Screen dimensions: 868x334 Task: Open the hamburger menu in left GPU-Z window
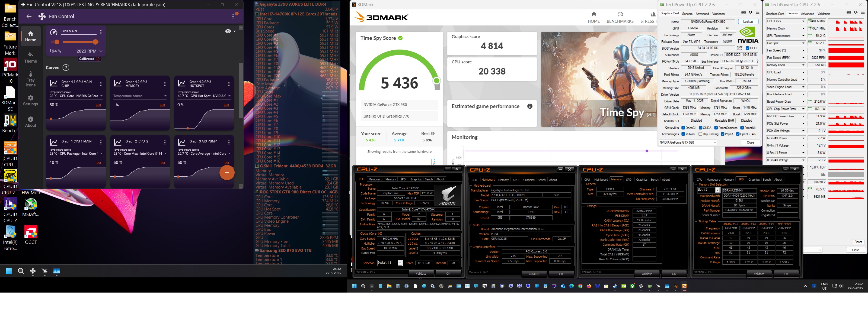pyautogui.click(x=758, y=12)
